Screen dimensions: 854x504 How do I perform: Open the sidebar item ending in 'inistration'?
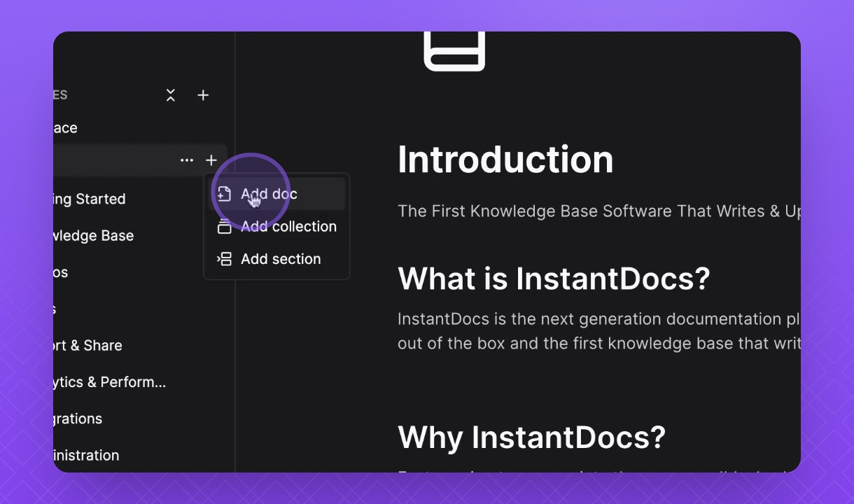(x=86, y=456)
